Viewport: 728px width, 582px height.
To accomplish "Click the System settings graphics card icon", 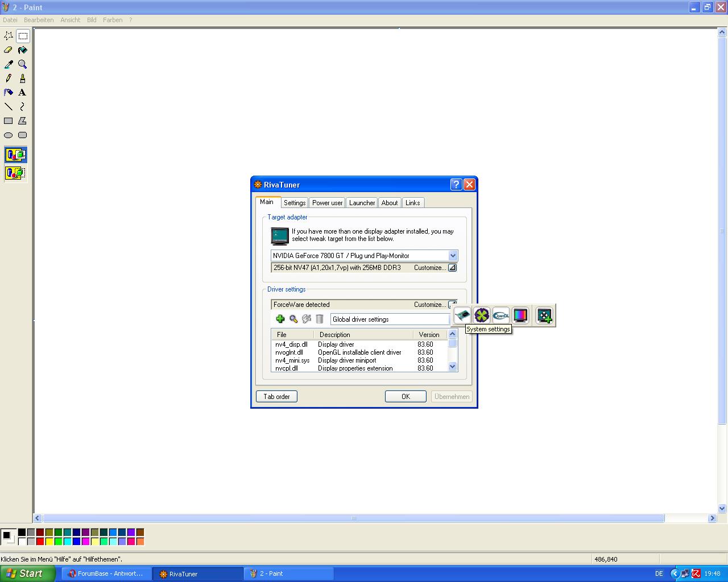I will [462, 315].
